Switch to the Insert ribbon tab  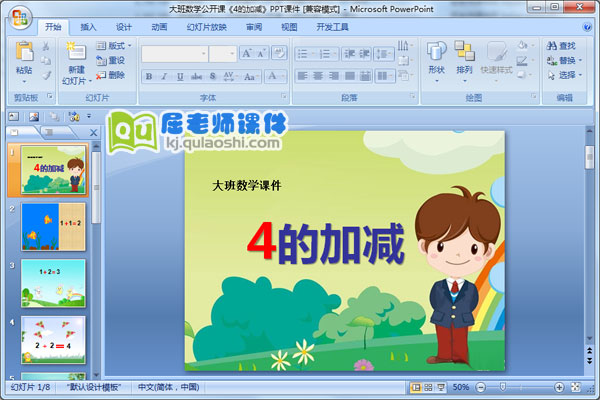[88, 27]
